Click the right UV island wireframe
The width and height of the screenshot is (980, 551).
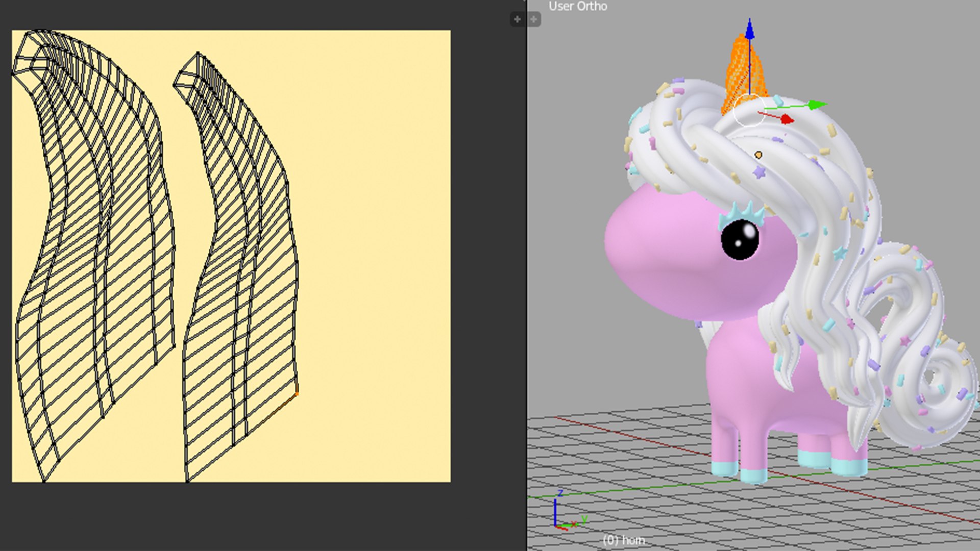coord(236,267)
